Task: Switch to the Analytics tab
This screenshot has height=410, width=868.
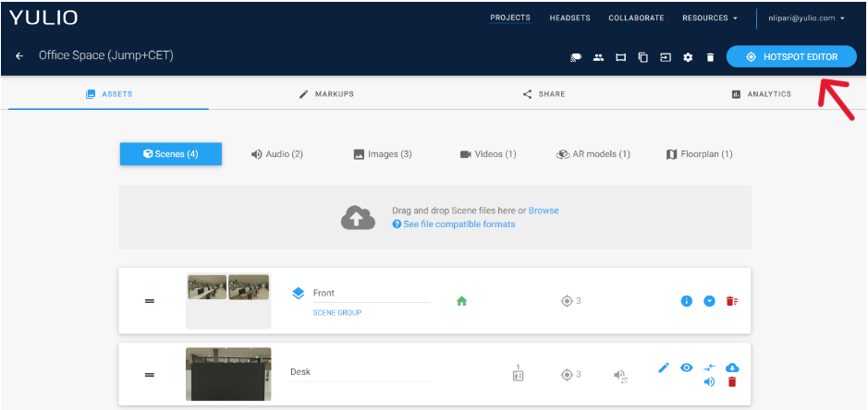Action: (761, 94)
